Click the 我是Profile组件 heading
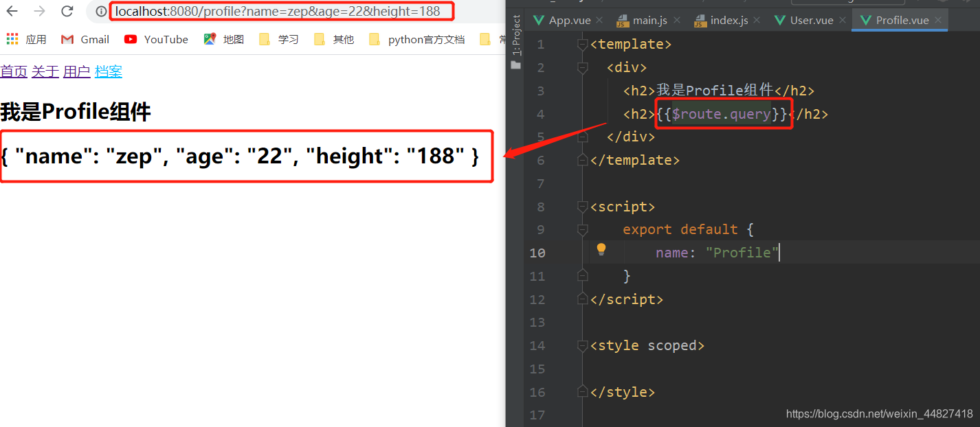980x427 pixels. (x=76, y=111)
